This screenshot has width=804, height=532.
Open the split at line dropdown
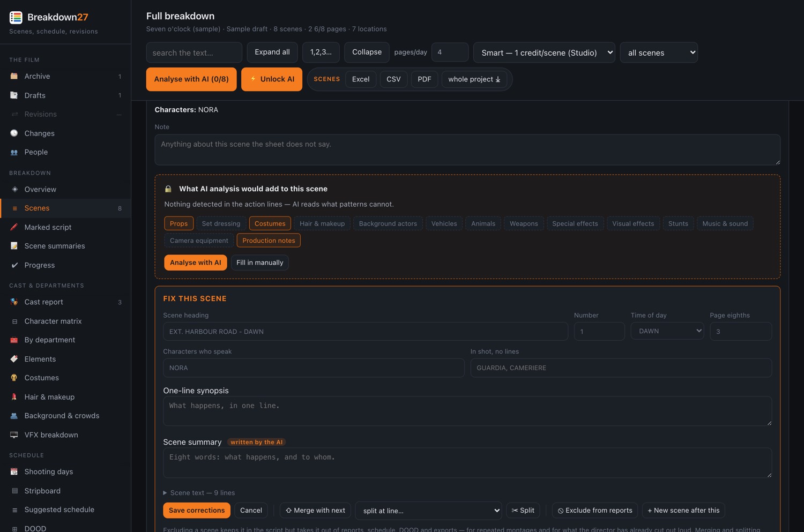(x=428, y=511)
